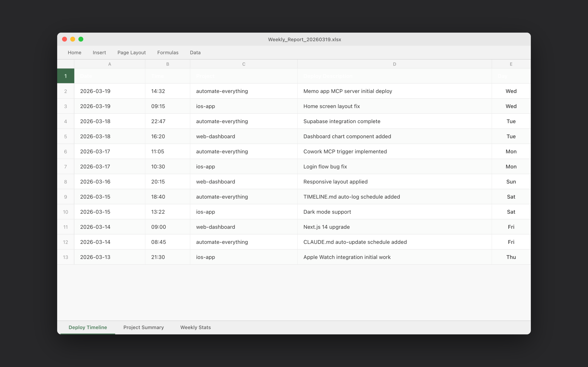Click the cell containing automate-everything in row 2
The height and width of the screenshot is (367, 588).
point(222,91)
